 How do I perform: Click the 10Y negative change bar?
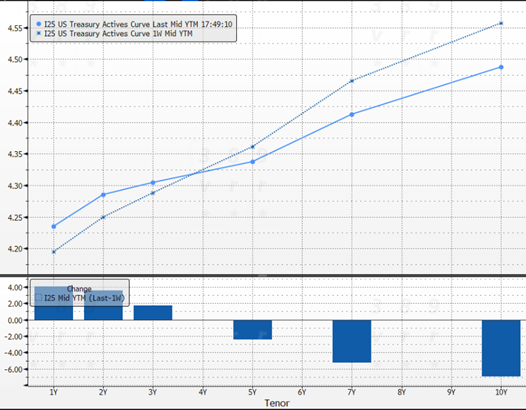click(x=501, y=348)
